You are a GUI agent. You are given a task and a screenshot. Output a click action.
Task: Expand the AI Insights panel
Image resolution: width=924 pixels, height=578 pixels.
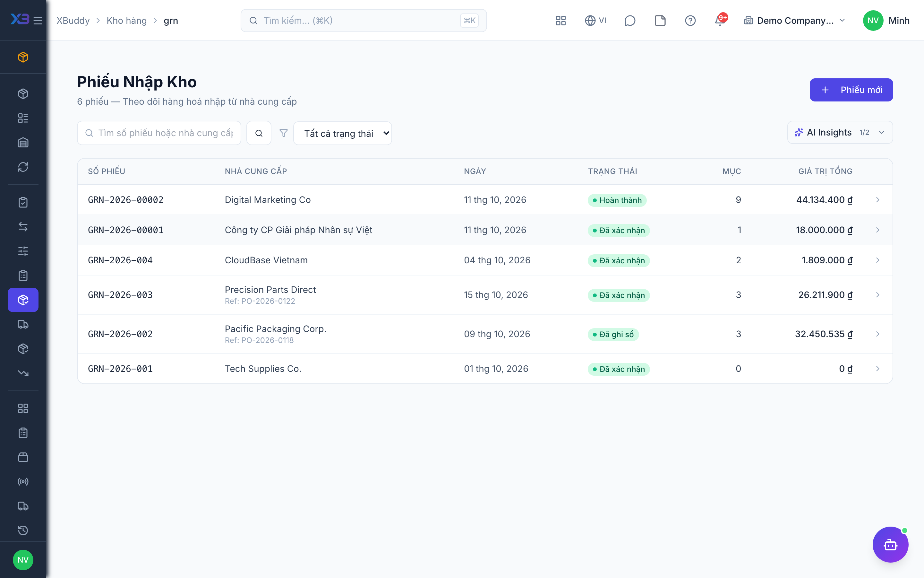pos(840,132)
